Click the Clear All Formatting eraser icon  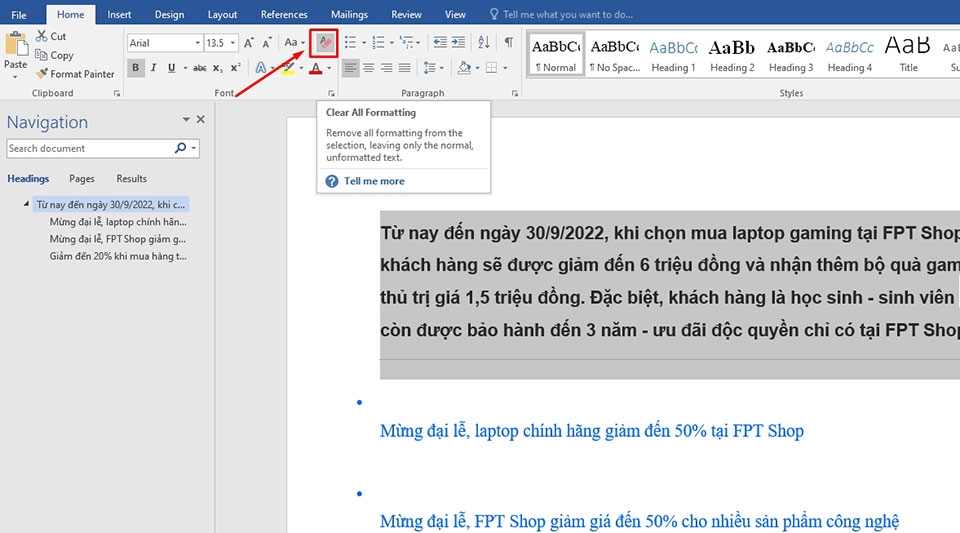pyautogui.click(x=324, y=43)
